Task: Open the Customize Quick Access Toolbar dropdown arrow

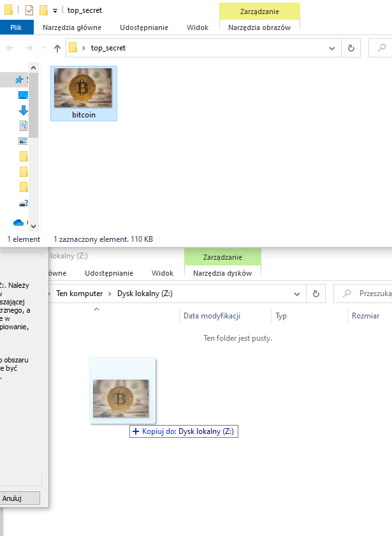Action: tap(55, 11)
